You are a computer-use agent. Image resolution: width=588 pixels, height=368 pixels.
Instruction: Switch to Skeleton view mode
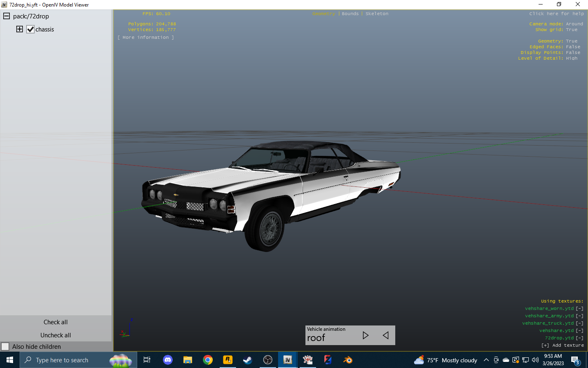pos(376,13)
